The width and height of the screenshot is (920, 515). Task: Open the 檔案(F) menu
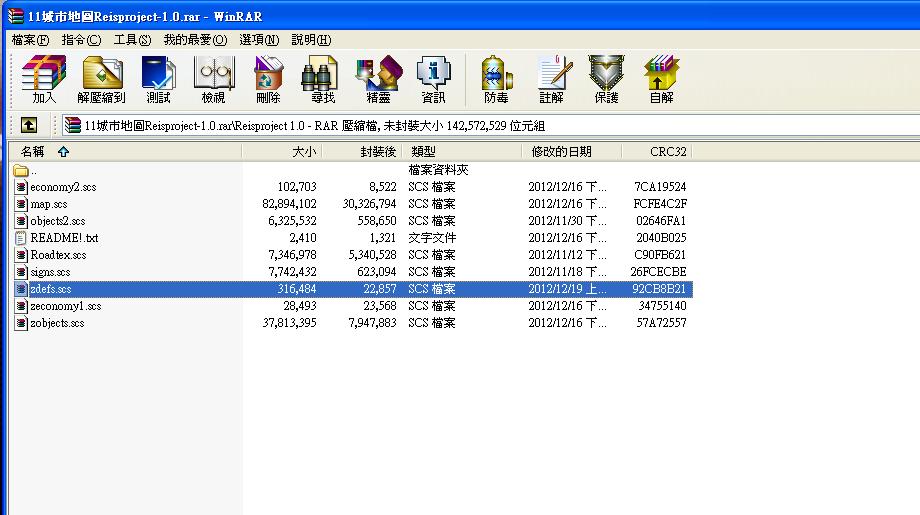[x=31, y=40]
